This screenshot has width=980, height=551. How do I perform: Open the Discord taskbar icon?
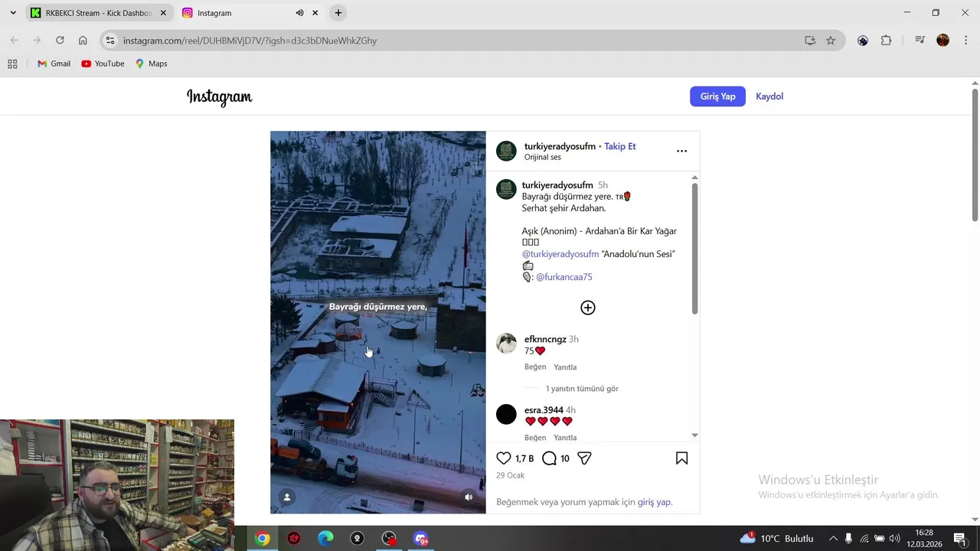tap(420, 539)
